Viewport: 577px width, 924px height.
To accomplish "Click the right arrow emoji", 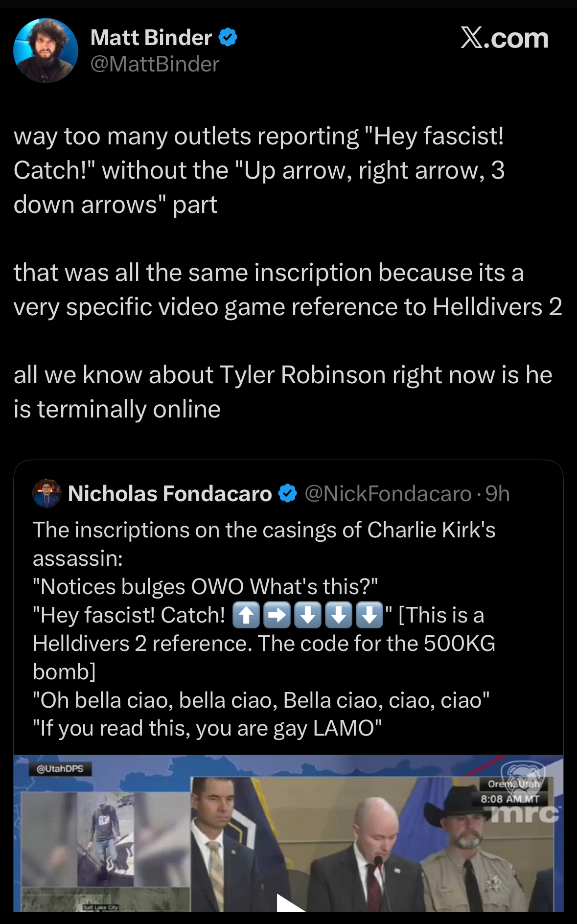I will click(x=277, y=615).
